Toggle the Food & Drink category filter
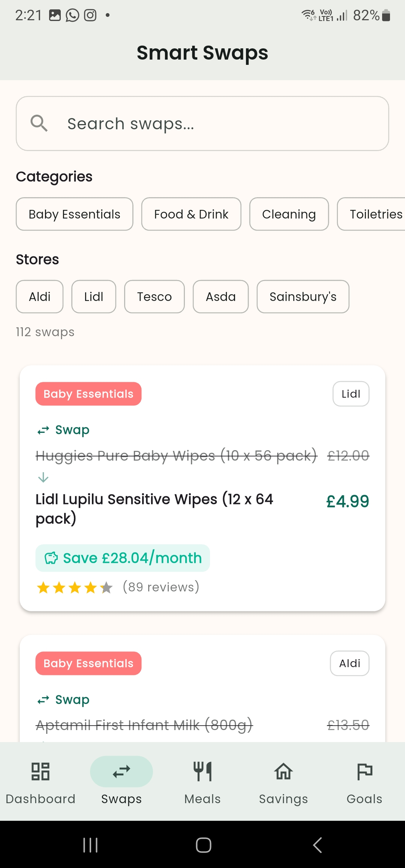The height and width of the screenshot is (868, 405). click(x=191, y=214)
